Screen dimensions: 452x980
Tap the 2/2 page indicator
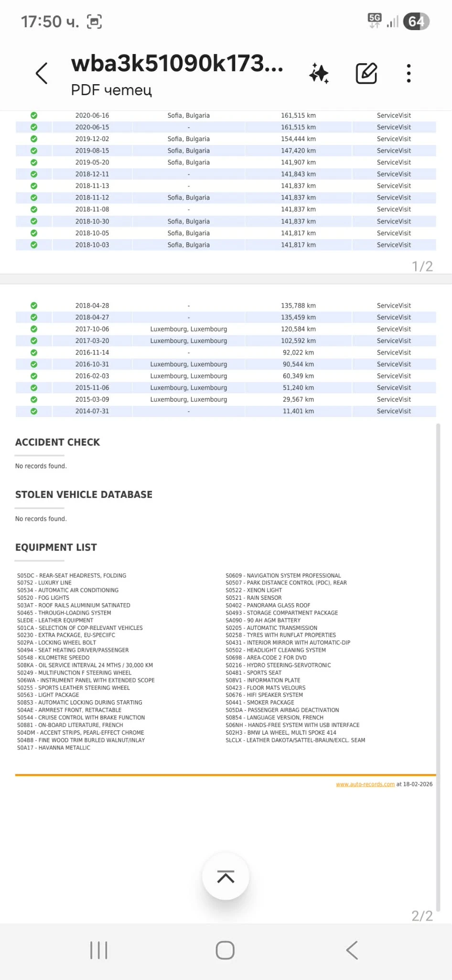(x=422, y=916)
